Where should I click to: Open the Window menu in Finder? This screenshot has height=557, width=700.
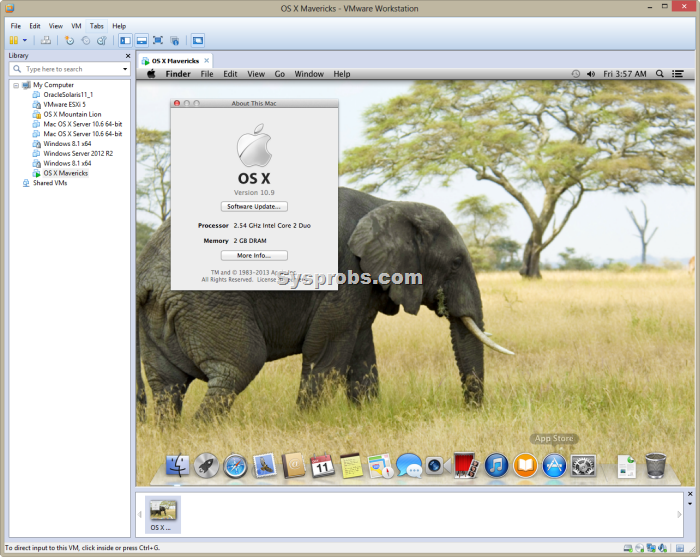(309, 74)
